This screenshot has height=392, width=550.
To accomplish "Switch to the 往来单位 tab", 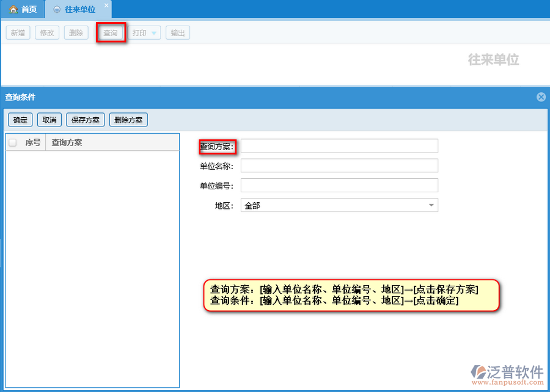I will click(80, 9).
